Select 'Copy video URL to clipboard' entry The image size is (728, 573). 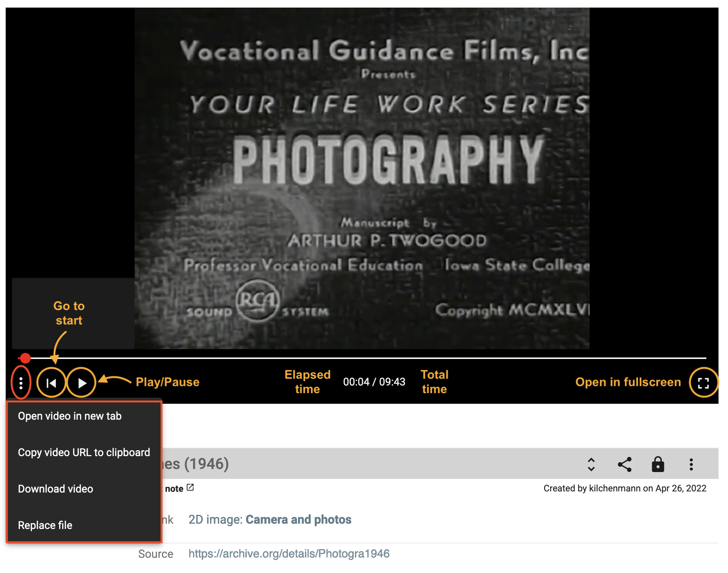(84, 452)
